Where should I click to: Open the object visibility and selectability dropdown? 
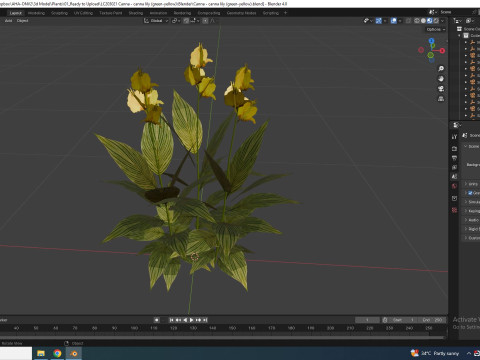pos(368,21)
